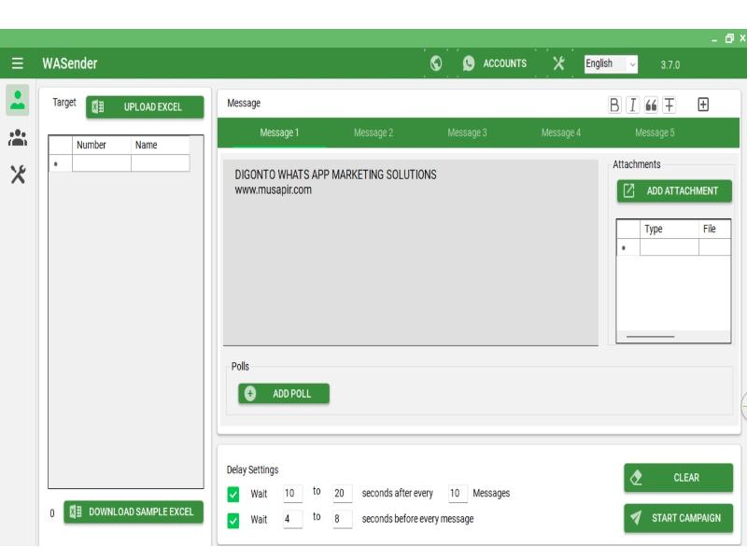The height and width of the screenshot is (560, 747).
Task: Click the Add Poll button
Action: [x=284, y=394]
